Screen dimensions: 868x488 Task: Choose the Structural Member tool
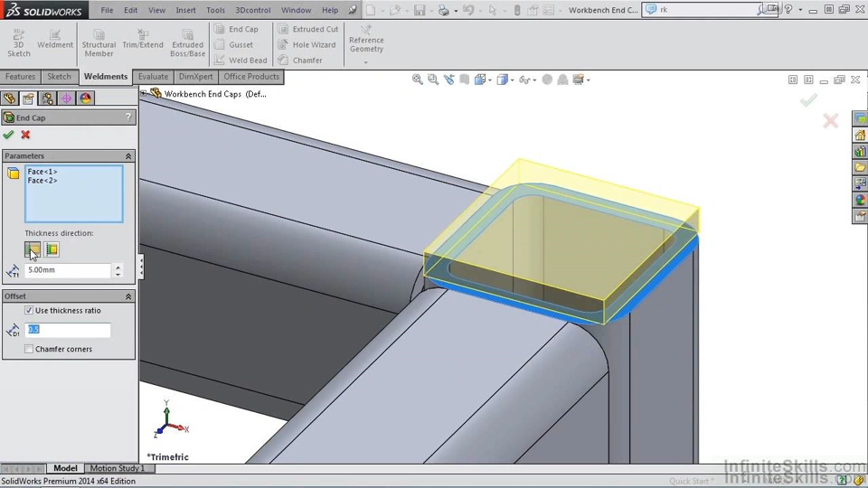click(x=99, y=43)
